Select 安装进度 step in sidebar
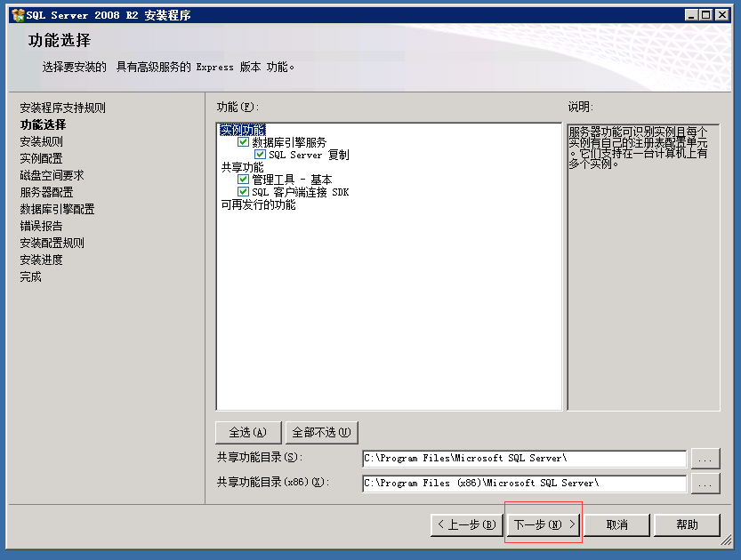This screenshot has height=560, width=741. click(41, 260)
